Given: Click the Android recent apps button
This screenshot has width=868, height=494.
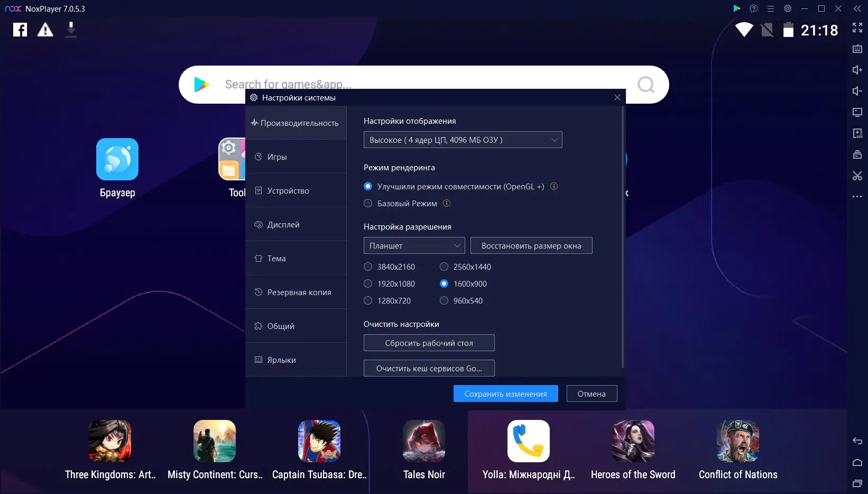Looking at the screenshot, I should tap(857, 483).
